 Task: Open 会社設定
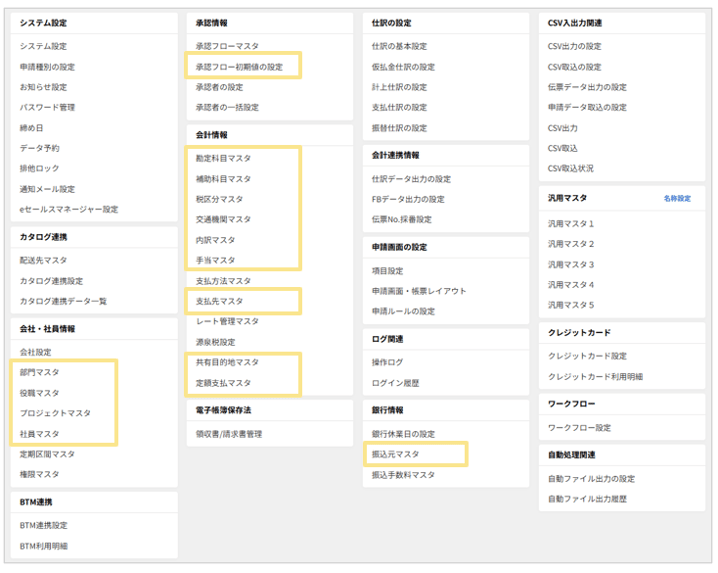[x=35, y=352]
